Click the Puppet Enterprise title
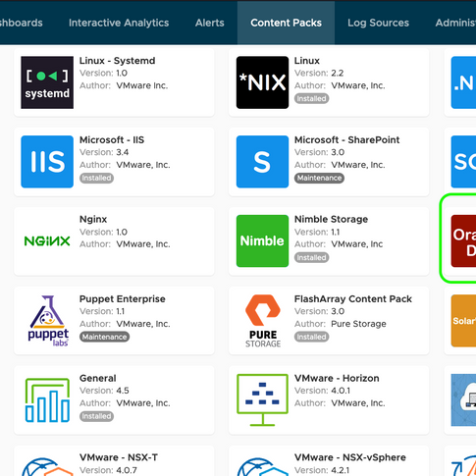 123,298
